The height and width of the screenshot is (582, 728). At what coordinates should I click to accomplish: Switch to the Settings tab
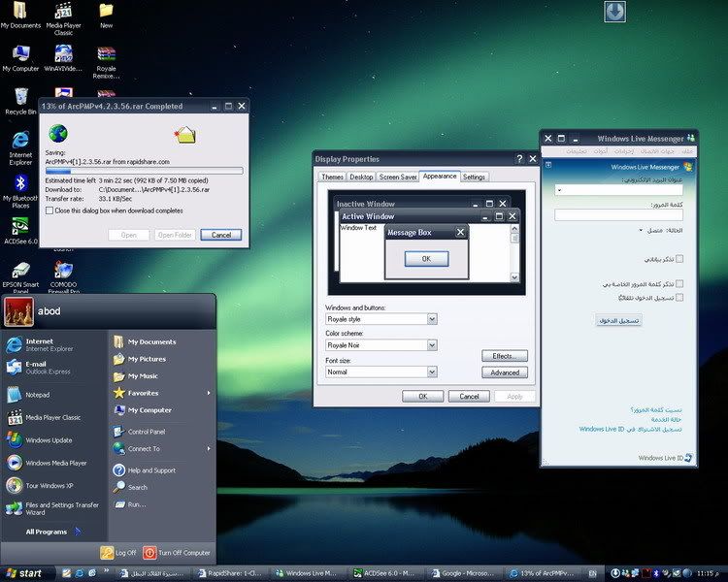[x=474, y=177]
